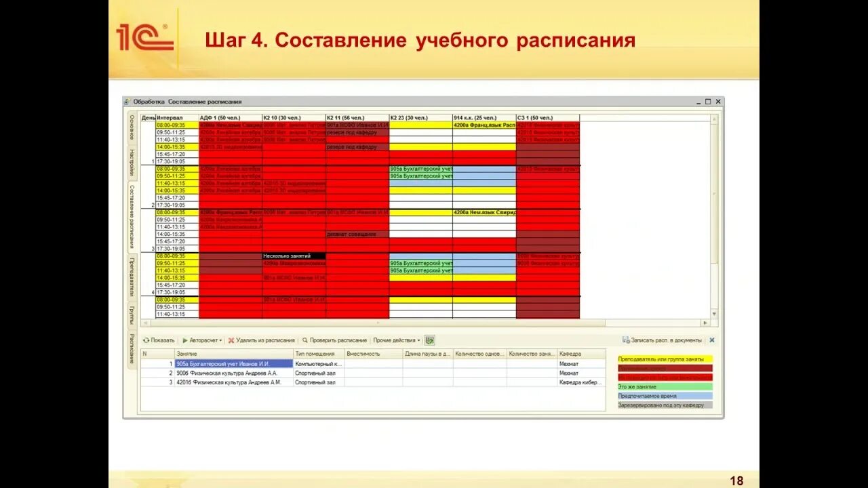This screenshot has height=488, width=868.
Task: Click the К2 11 (56 чел.) column header
Action: [357, 118]
